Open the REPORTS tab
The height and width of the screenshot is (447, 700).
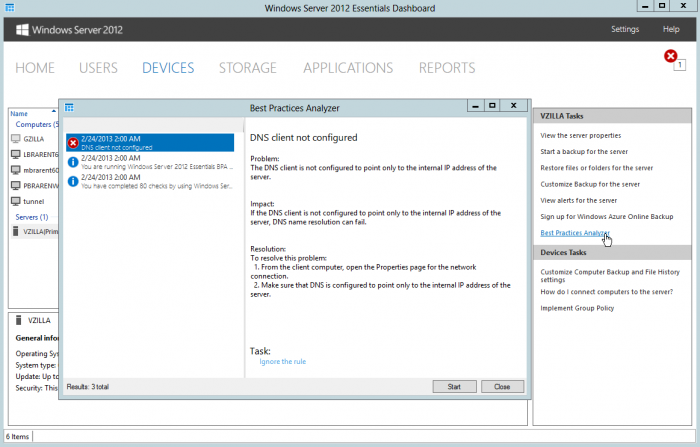(447, 68)
